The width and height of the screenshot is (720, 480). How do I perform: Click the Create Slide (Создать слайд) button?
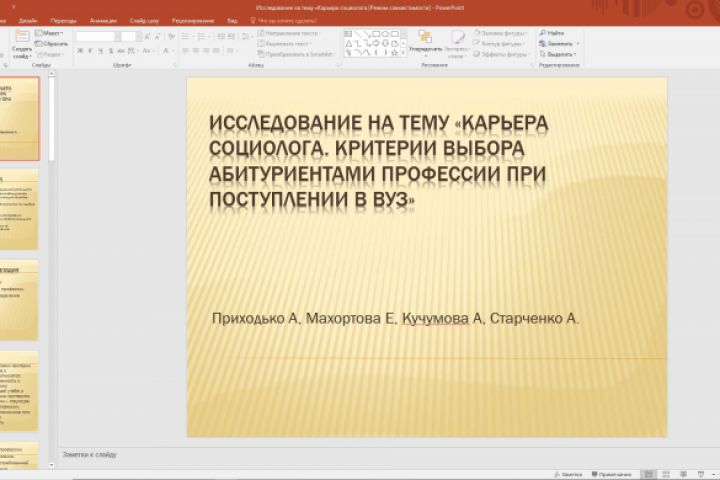[22, 45]
